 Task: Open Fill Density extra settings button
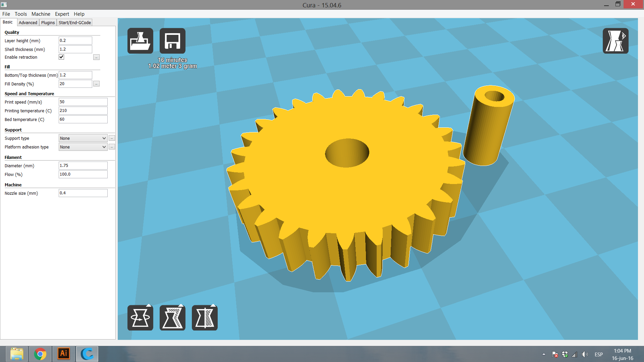coord(96,84)
